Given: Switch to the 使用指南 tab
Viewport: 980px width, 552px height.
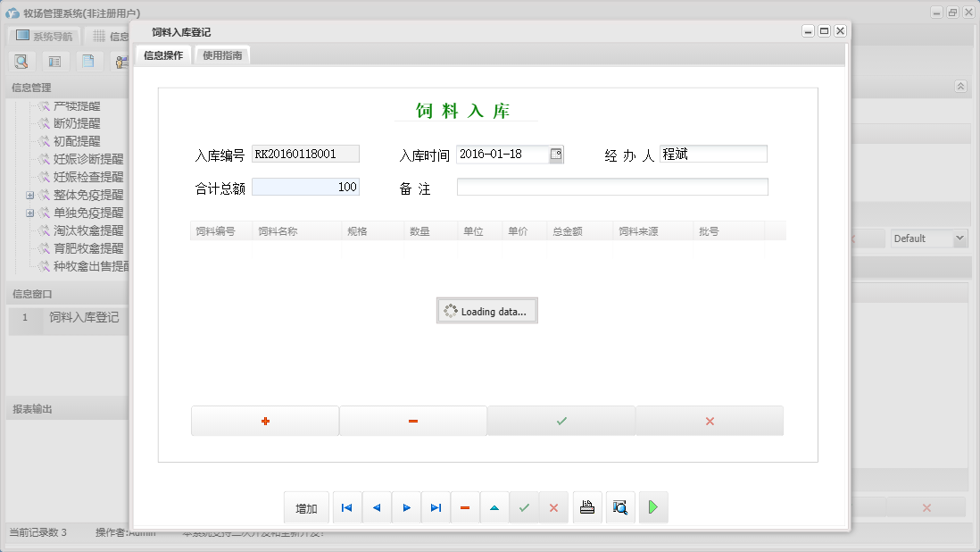Looking at the screenshot, I should tap(222, 55).
